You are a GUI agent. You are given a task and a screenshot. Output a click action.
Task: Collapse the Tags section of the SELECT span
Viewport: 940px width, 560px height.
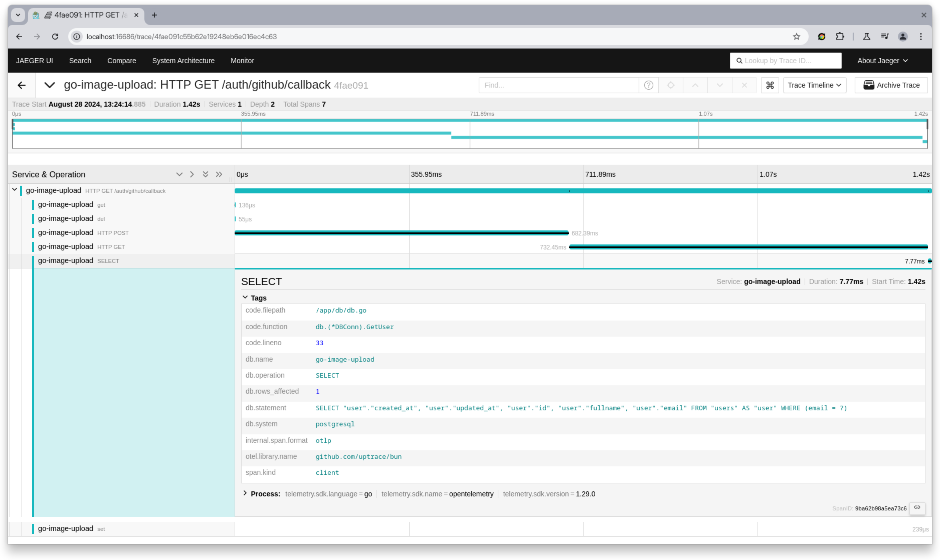(246, 297)
